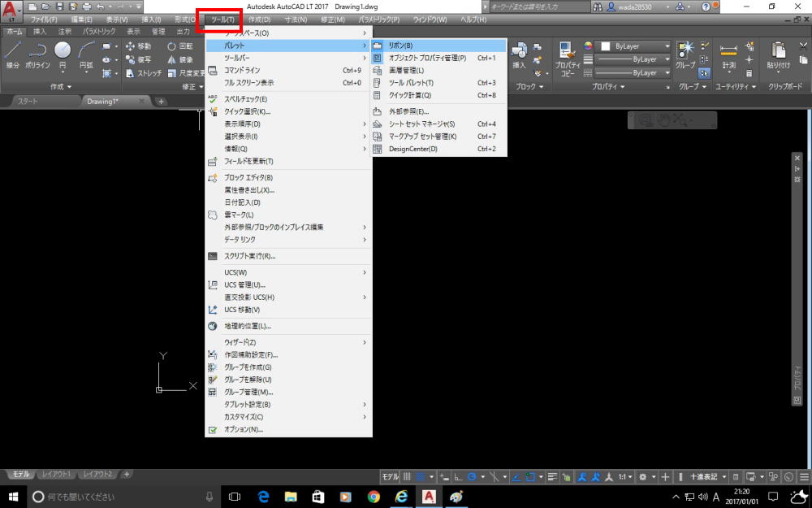Expand the Draw (作成) panel

point(61,87)
